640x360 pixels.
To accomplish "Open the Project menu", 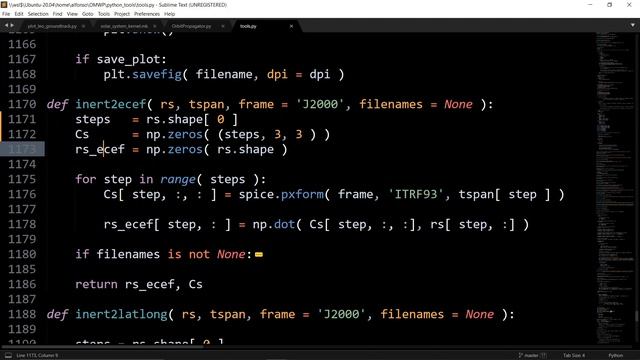I will [x=122, y=14].
